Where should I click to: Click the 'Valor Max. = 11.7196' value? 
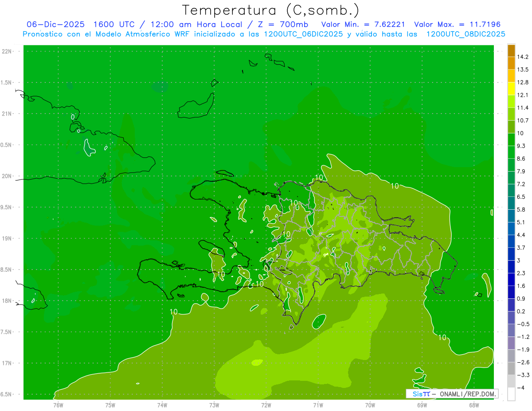(457, 24)
